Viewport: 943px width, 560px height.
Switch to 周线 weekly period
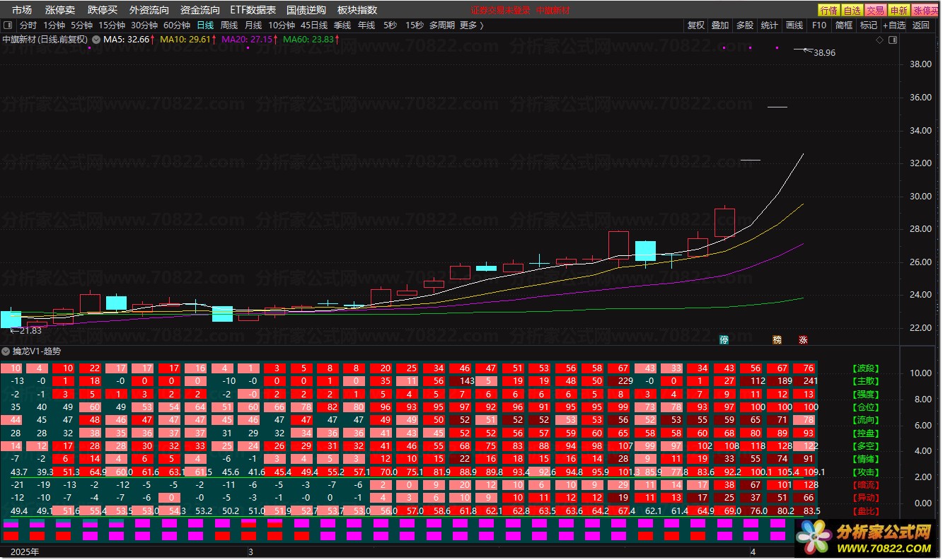pyautogui.click(x=229, y=25)
